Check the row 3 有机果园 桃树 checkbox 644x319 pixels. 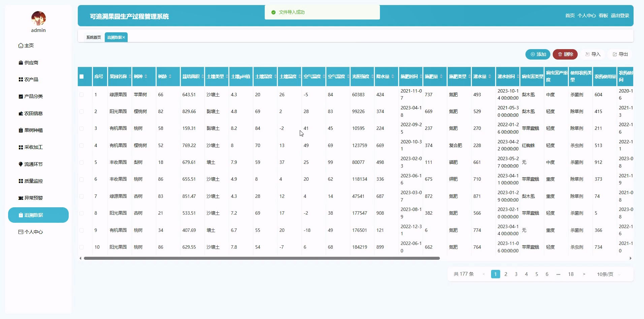click(x=82, y=128)
